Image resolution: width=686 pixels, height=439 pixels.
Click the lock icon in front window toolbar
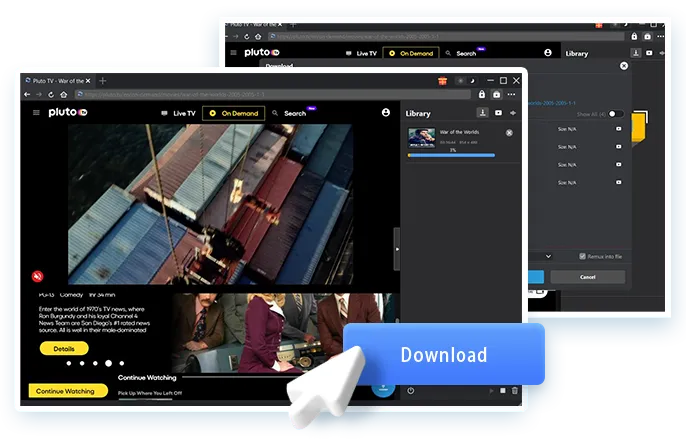tap(482, 94)
